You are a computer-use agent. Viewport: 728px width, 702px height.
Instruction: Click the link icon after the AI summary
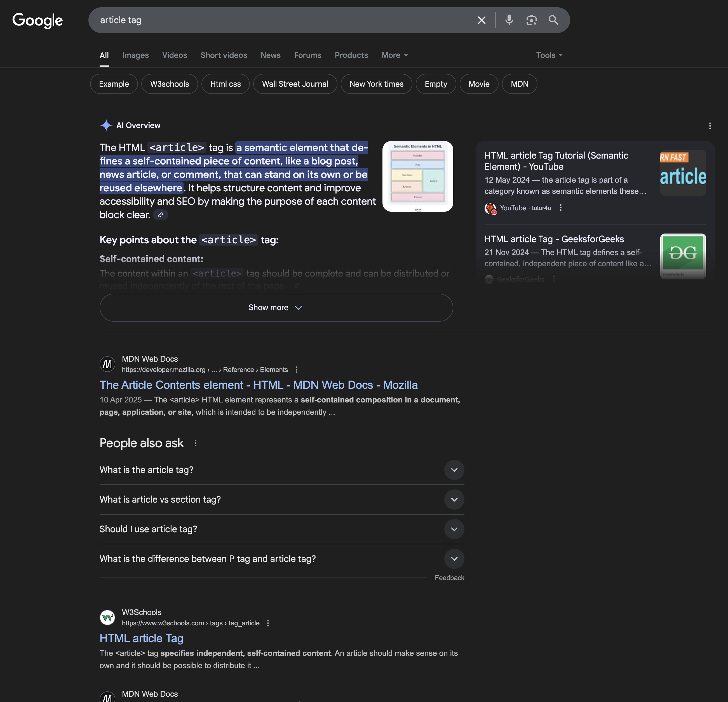click(161, 215)
